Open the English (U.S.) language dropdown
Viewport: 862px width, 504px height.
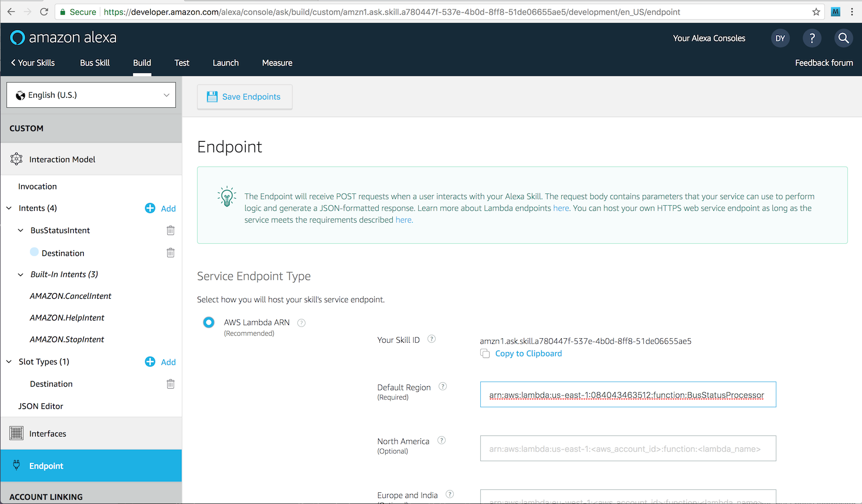click(91, 95)
